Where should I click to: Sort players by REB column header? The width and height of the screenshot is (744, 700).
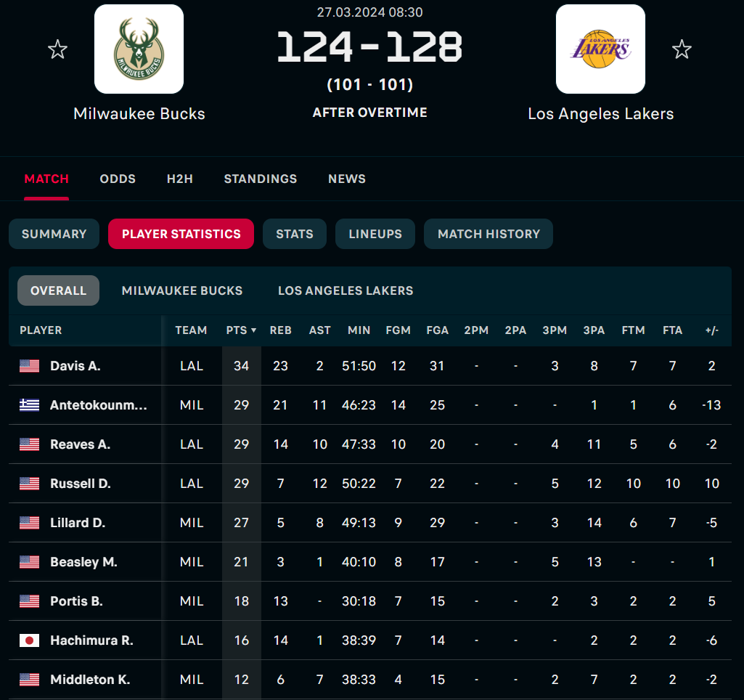coord(280,330)
